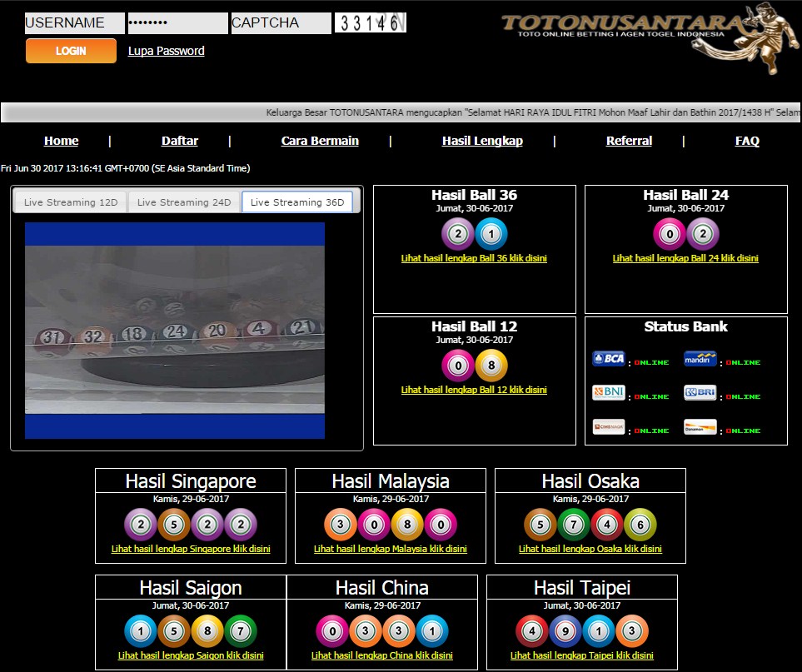The image size is (802, 672).
Task: Open Lihat hasil lengkap Taipei link
Action: coord(582,655)
